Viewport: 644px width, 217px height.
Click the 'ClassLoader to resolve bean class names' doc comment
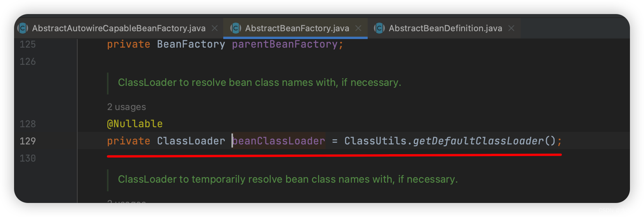(x=260, y=82)
